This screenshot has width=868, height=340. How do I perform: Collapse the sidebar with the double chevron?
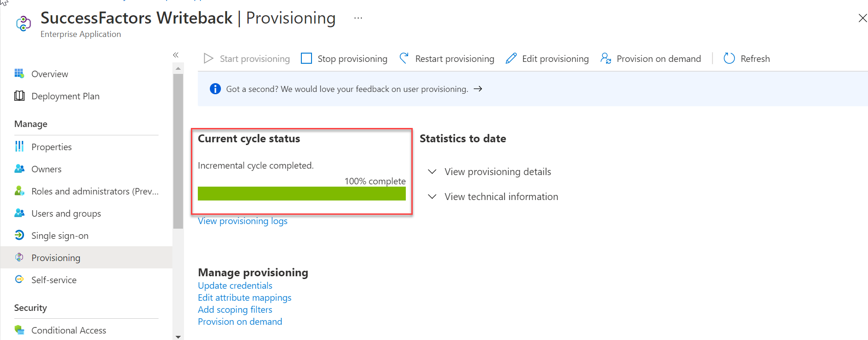[176, 55]
